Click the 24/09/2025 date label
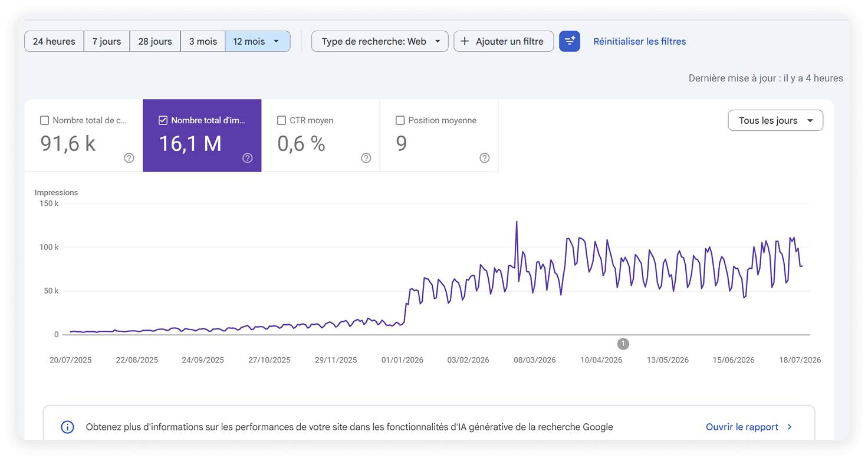This screenshot has width=868, height=461. click(203, 360)
